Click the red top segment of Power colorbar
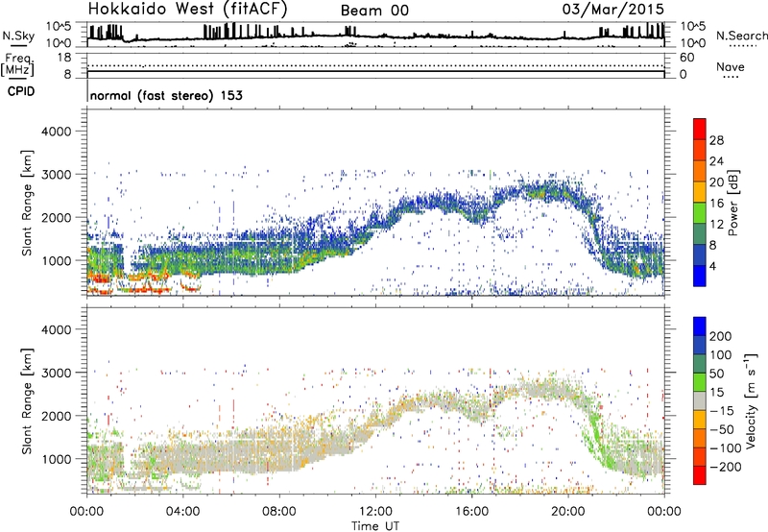This screenshot has height=532, width=768. (x=700, y=129)
